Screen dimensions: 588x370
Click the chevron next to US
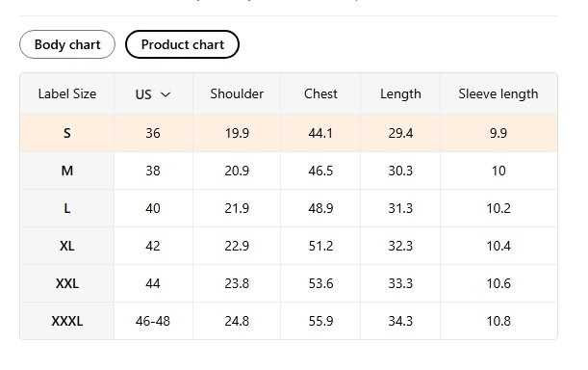click(166, 94)
